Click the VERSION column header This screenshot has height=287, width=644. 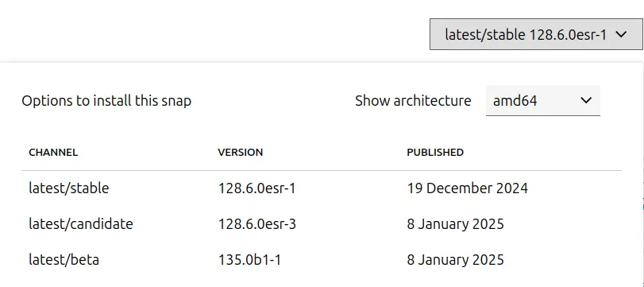click(241, 153)
